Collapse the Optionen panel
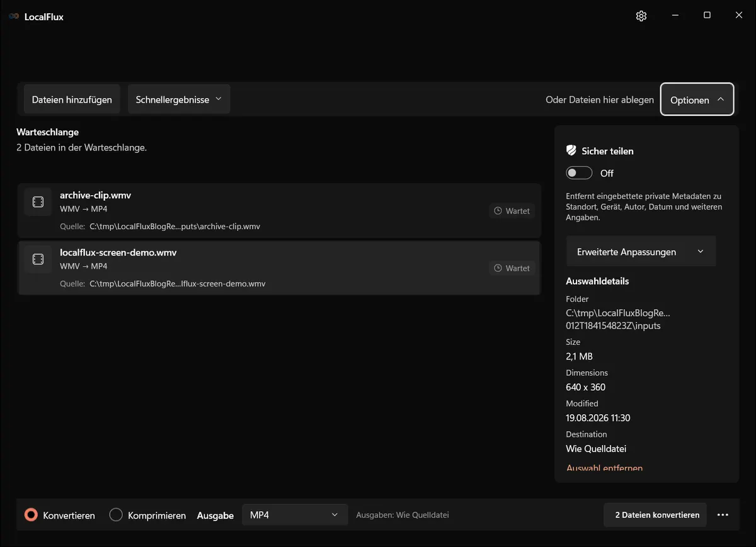This screenshot has width=756, height=547. point(697,99)
